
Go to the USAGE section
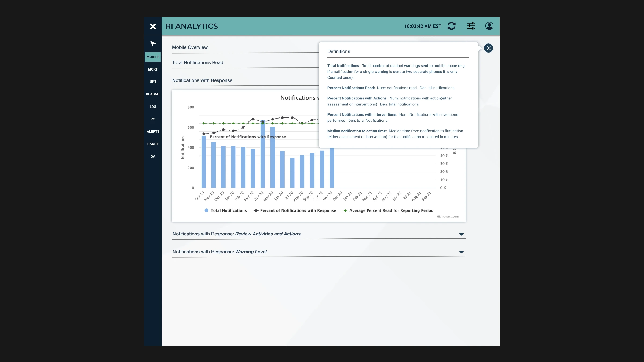[153, 144]
